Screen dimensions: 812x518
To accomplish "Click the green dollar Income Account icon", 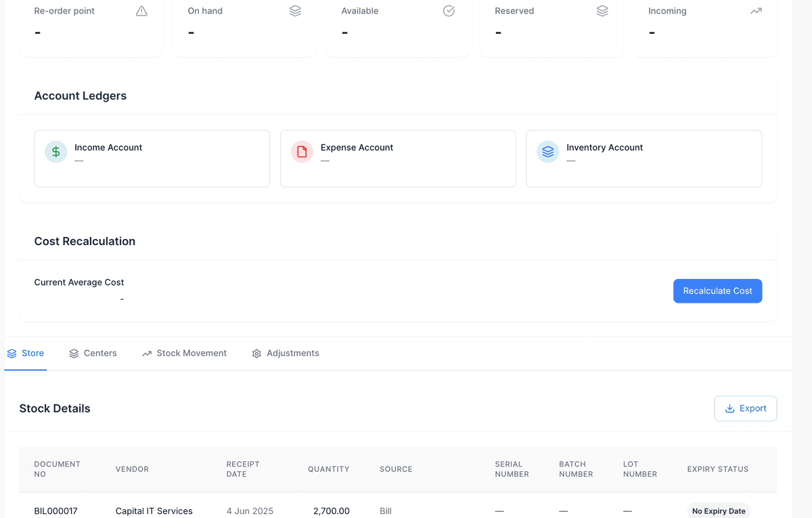I will (56, 152).
